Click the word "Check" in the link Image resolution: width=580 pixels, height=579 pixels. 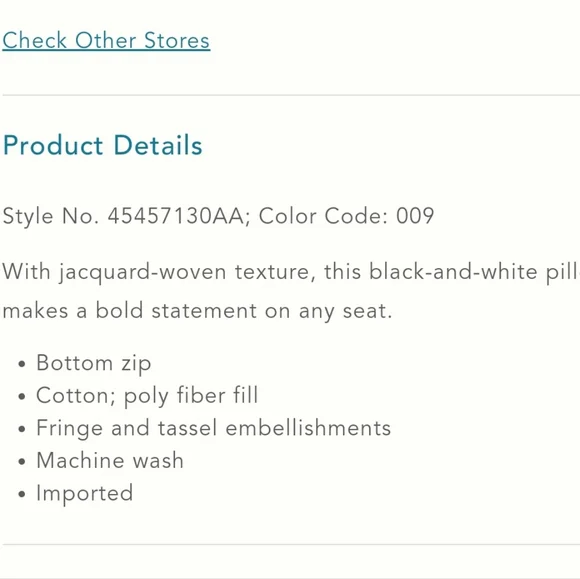35,41
